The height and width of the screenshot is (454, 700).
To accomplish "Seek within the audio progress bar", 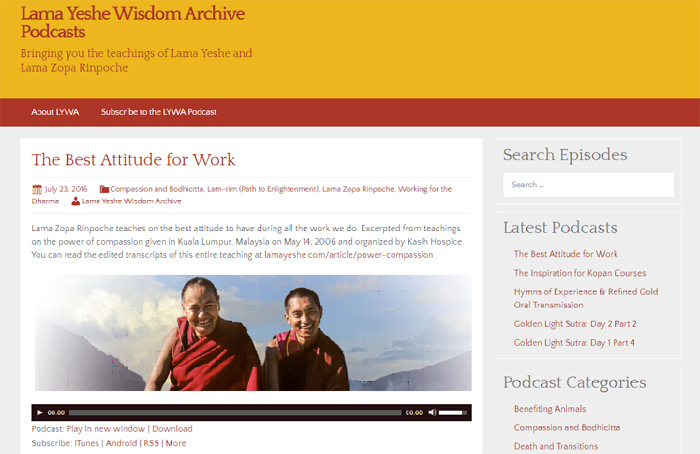I will click(235, 412).
